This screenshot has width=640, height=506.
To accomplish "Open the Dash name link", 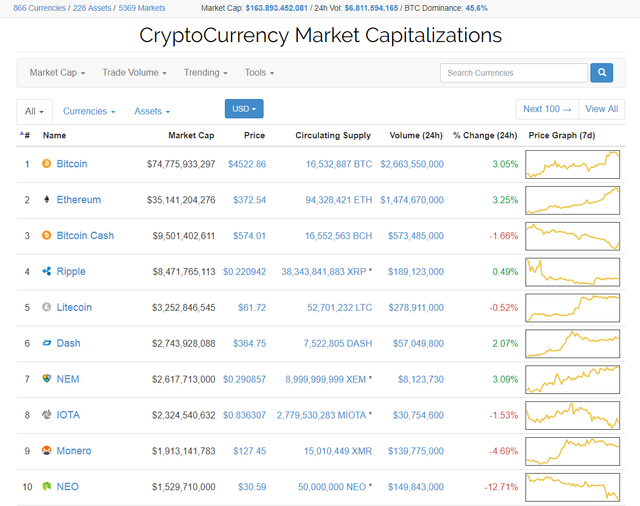I will pyautogui.click(x=68, y=343).
